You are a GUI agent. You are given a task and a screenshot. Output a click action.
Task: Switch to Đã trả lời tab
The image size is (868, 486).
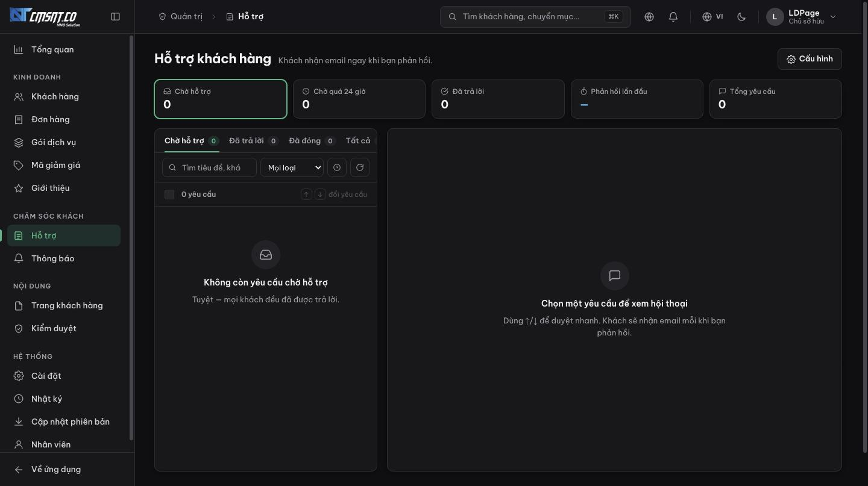[x=253, y=141]
